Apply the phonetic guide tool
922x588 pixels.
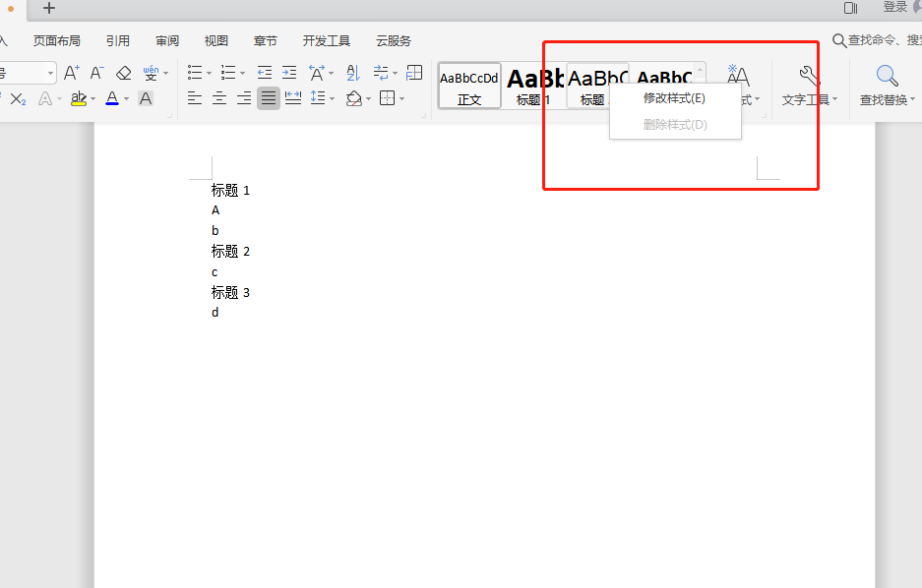150,72
